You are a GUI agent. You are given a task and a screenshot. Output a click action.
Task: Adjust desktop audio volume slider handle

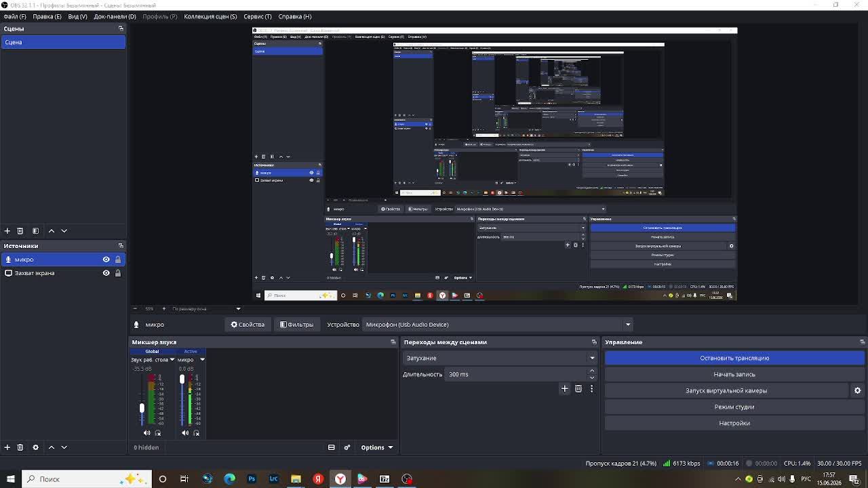point(142,408)
